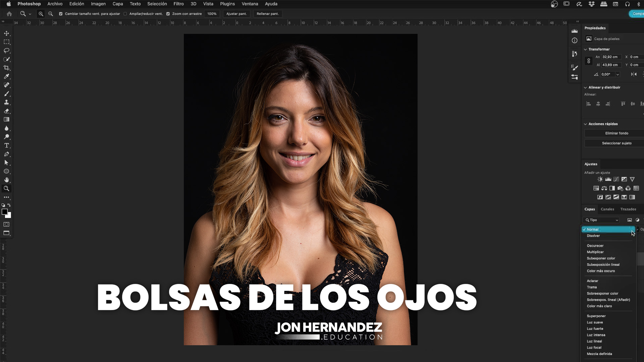644x362 pixels.
Task: Click the Eliminar fondo button
Action: 616,133
